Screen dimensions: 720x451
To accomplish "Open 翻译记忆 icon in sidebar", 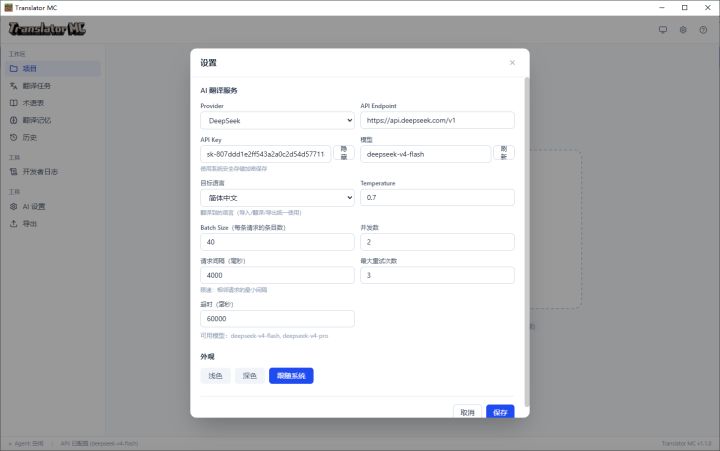I will pyautogui.click(x=14, y=120).
